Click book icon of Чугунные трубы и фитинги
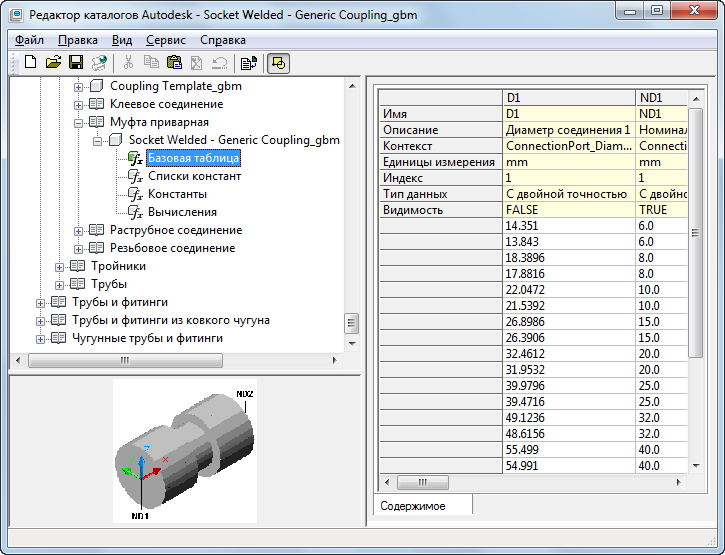Image resolution: width=725 pixels, height=555 pixels. pyautogui.click(x=58, y=338)
